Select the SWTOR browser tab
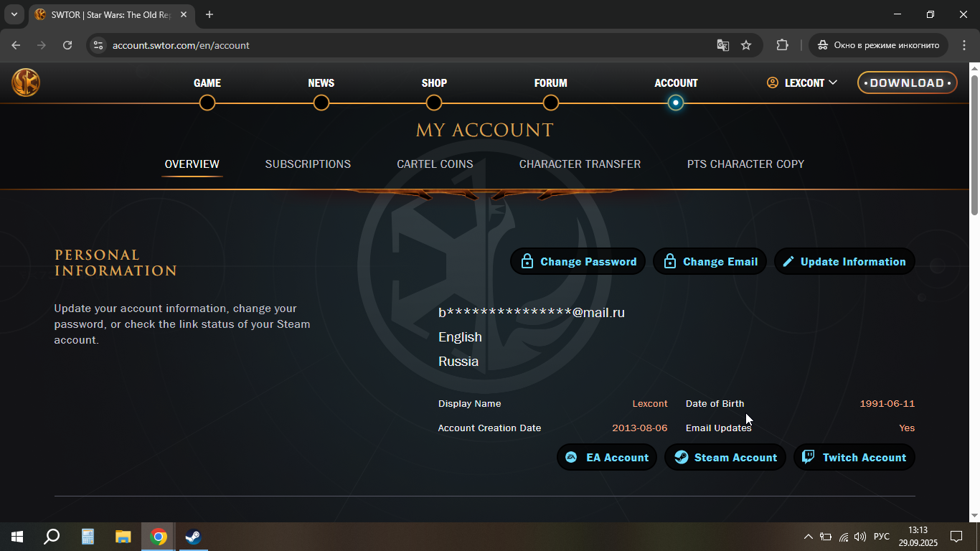 [110, 14]
